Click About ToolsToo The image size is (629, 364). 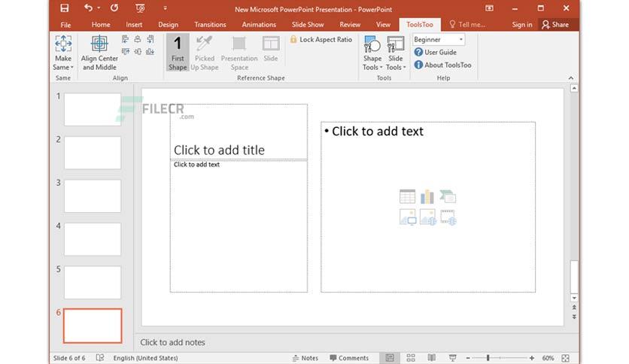tap(442, 65)
